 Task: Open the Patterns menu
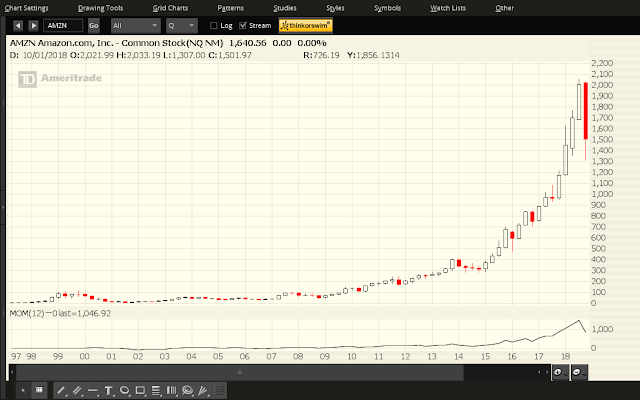point(231,8)
